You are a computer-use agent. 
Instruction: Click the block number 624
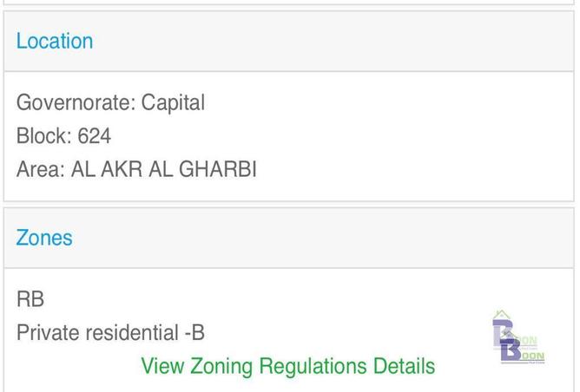[x=94, y=136]
